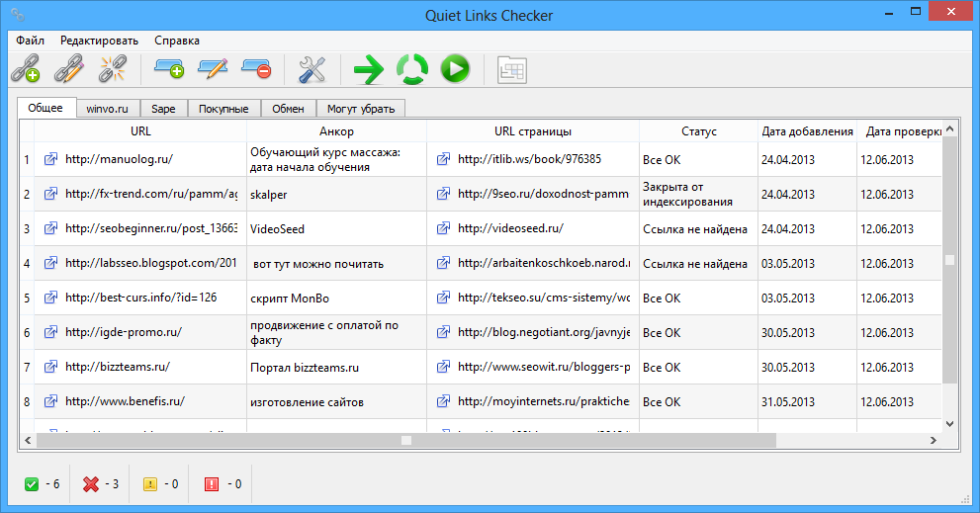Select anchor 'изготовление сайтов'
Screen dimensions: 980x513
pyautogui.click(x=337, y=401)
